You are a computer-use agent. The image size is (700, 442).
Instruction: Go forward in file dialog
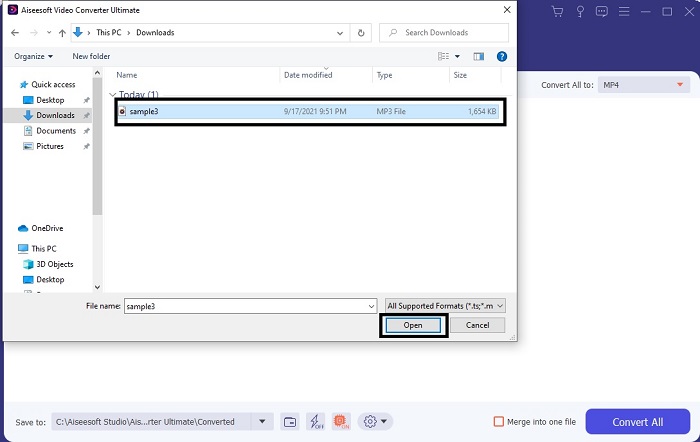click(x=33, y=33)
